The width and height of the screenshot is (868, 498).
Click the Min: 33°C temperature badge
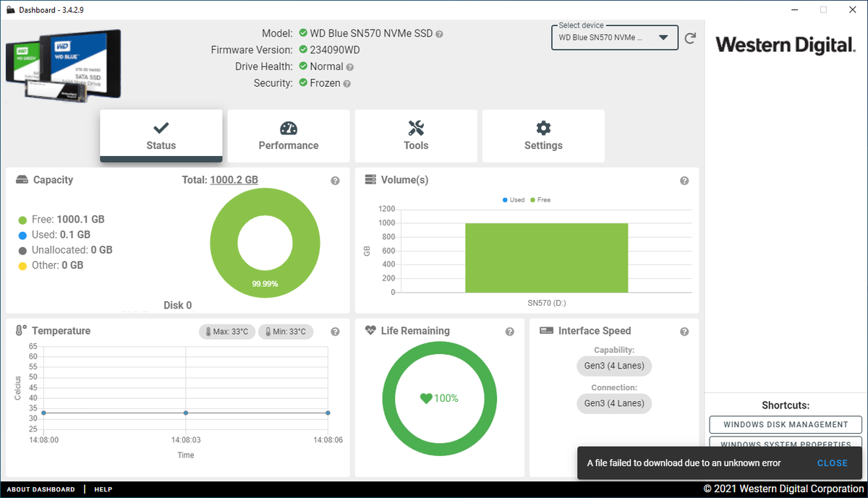click(x=286, y=332)
